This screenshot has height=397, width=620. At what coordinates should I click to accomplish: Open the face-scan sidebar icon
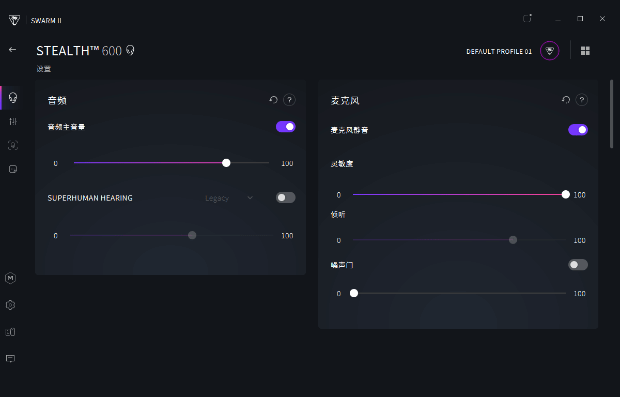pos(13,145)
